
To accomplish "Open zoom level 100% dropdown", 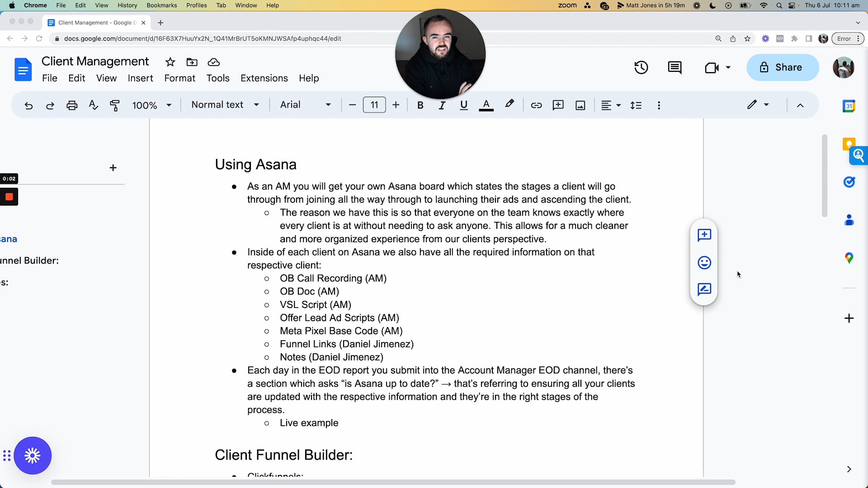I will point(151,105).
